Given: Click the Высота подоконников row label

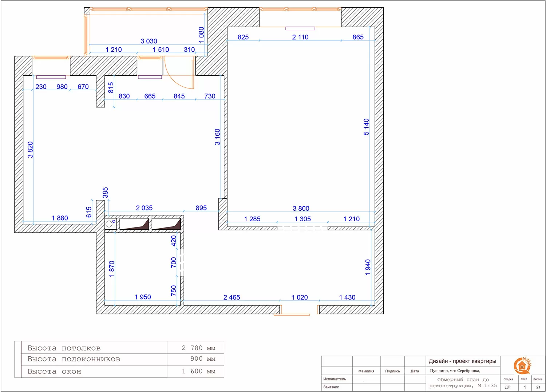Looking at the screenshot, I should pyautogui.click(x=74, y=359).
